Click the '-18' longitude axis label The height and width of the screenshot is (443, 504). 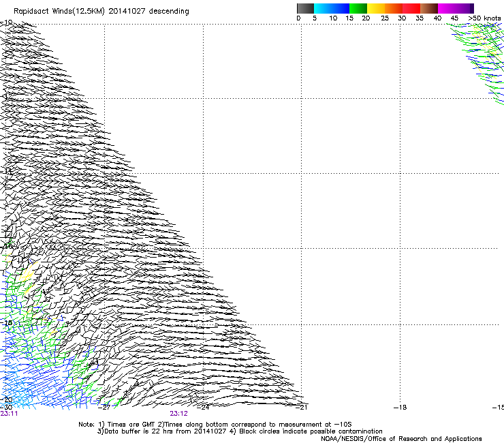pos(400,408)
